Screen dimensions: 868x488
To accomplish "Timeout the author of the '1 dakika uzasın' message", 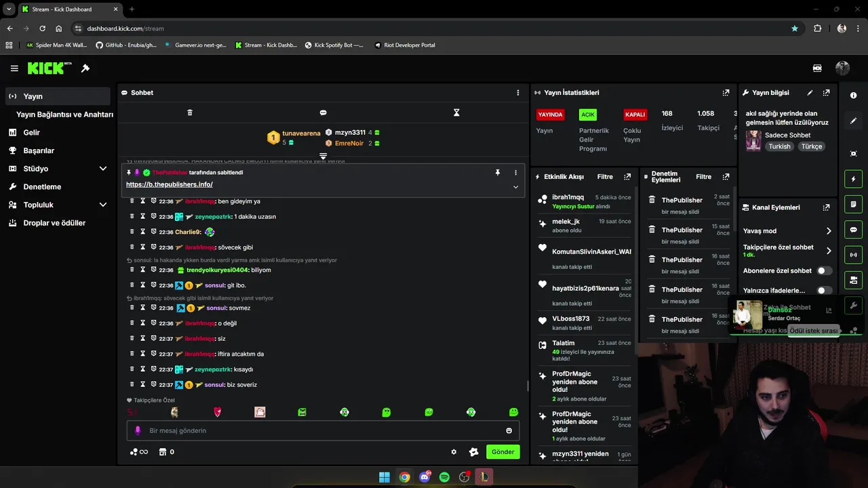I will tap(143, 217).
